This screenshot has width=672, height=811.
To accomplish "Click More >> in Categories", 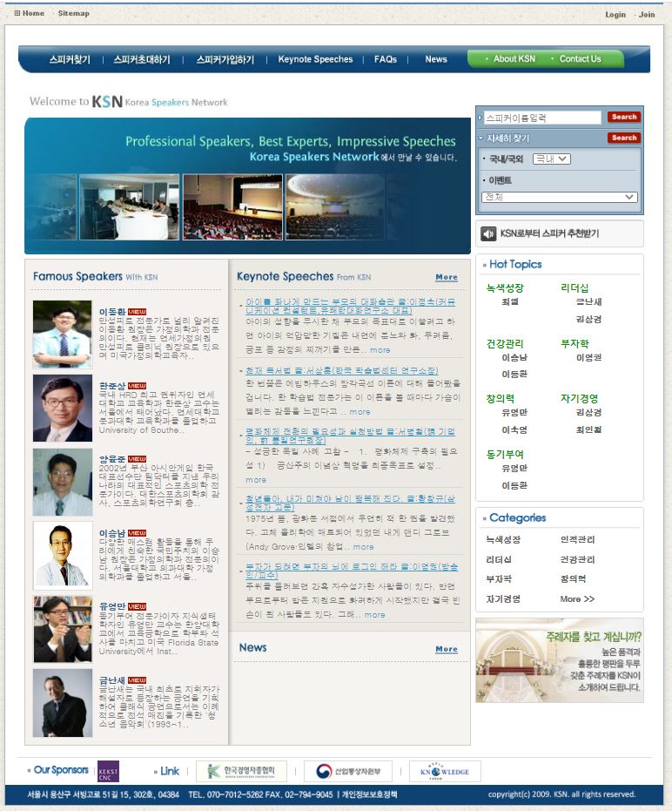I will 577,599.
